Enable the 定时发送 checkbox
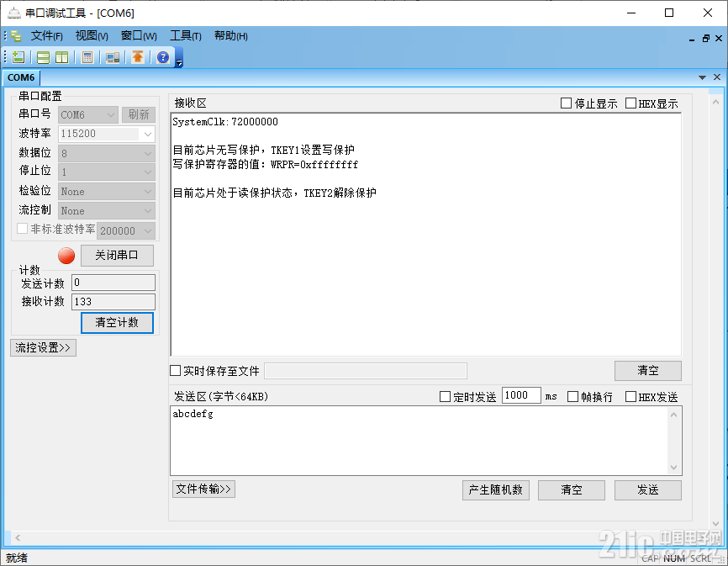The image size is (728, 566). pyautogui.click(x=445, y=396)
